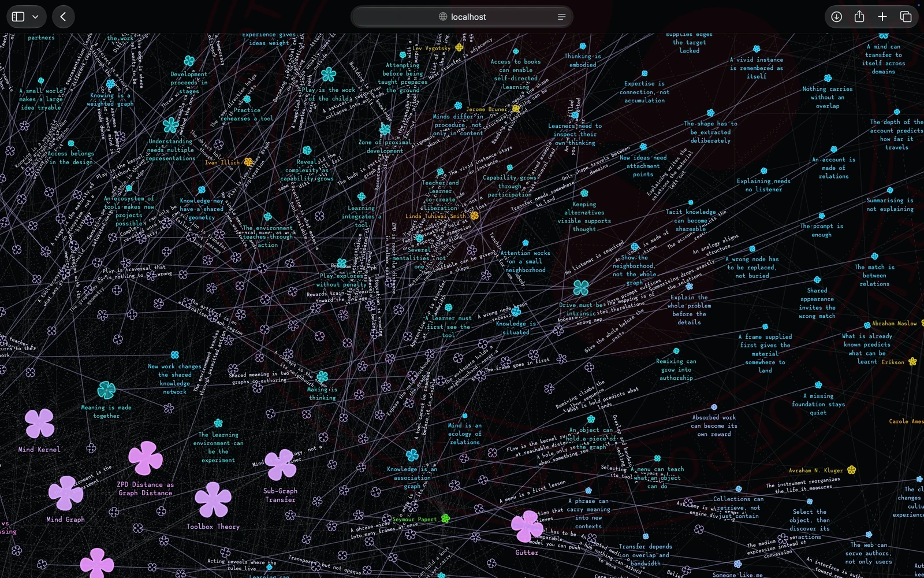Click the Share icon
Image resolution: width=924 pixels, height=578 pixels.
pyautogui.click(x=859, y=17)
